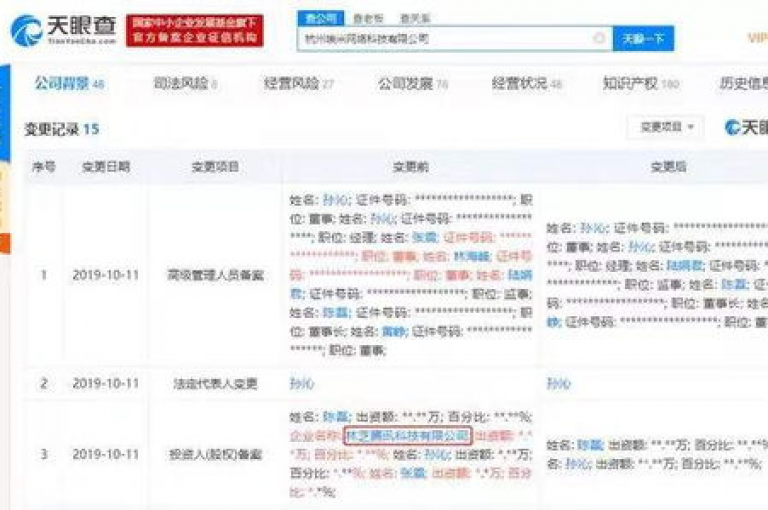Open the 林海峰 link in row 1
This screenshot has height=510, width=768.
472,256
